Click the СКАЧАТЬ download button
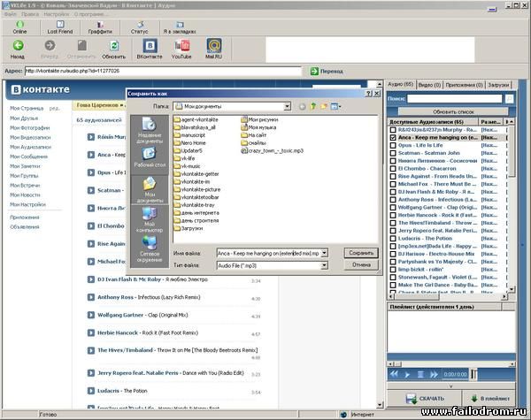Image resolution: width=531 pixels, height=420 pixels. coord(425,399)
